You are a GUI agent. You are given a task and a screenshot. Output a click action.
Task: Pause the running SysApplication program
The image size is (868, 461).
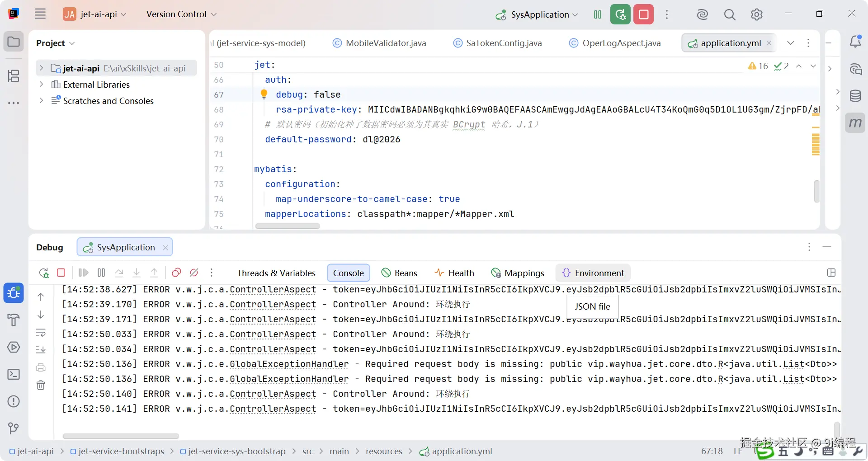pyautogui.click(x=598, y=14)
